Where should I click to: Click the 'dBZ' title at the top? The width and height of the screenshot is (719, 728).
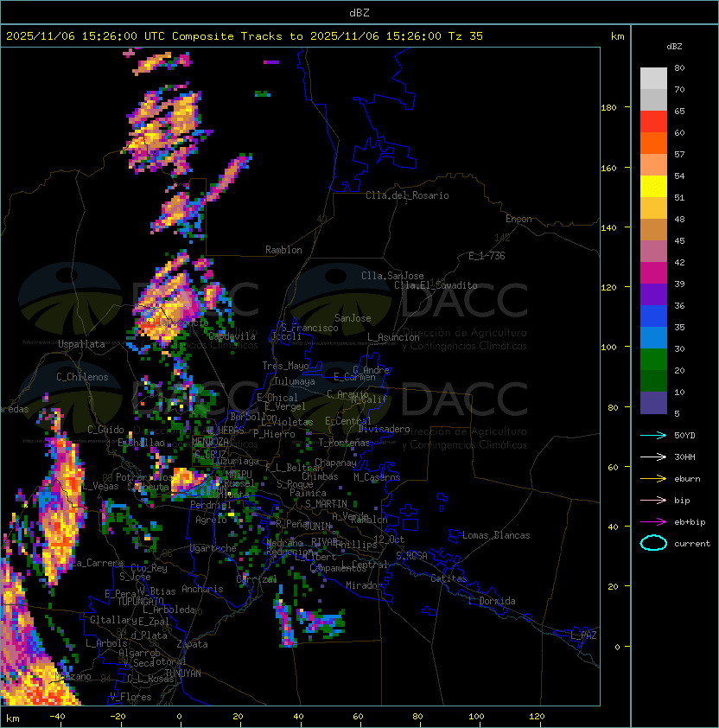(359, 12)
